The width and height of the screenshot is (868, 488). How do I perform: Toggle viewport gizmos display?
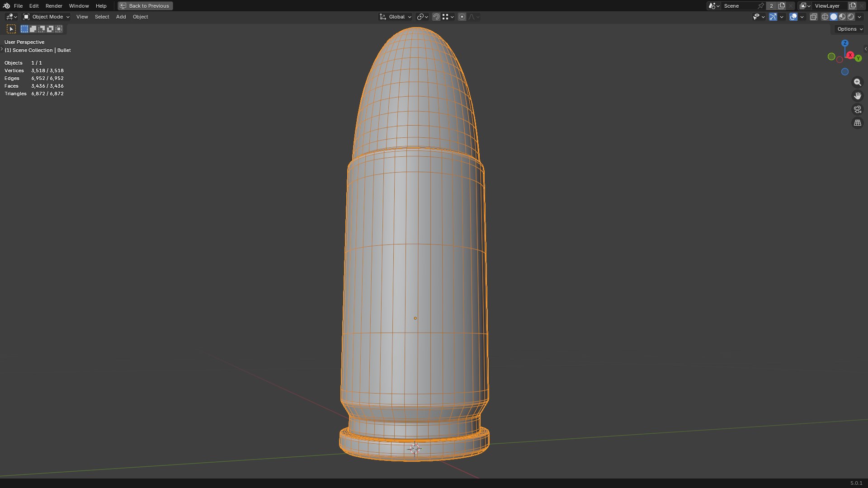(x=773, y=17)
